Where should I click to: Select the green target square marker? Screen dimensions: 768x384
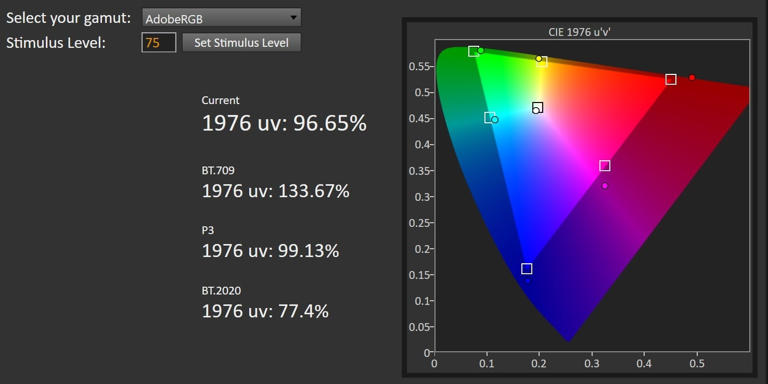[x=474, y=51]
